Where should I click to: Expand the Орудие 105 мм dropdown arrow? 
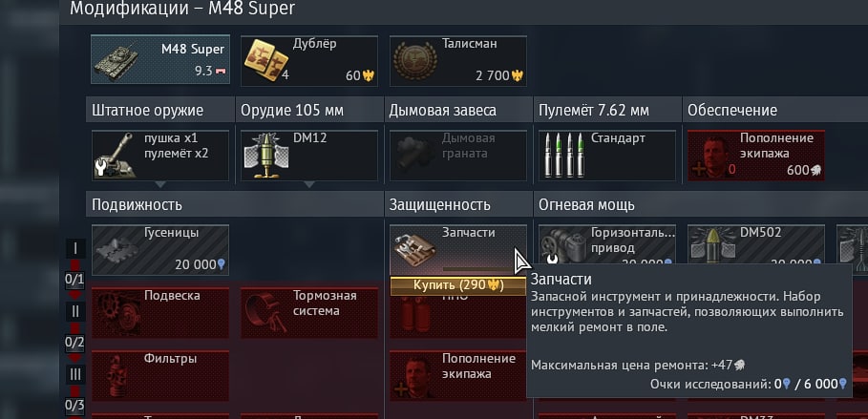click(309, 184)
